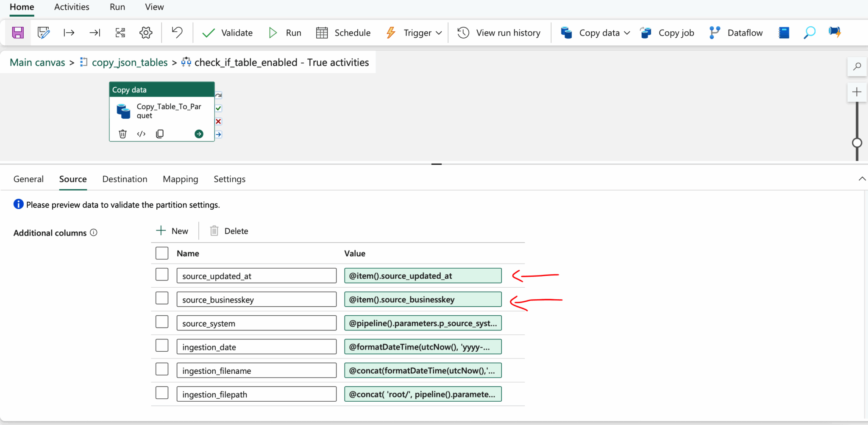This screenshot has height=425, width=868.
Task: Click the info icon next to Additional columns
Action: pyautogui.click(x=94, y=233)
